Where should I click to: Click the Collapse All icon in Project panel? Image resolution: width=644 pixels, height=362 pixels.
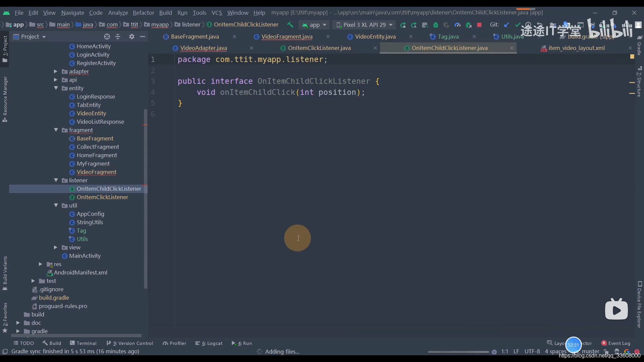click(118, 37)
